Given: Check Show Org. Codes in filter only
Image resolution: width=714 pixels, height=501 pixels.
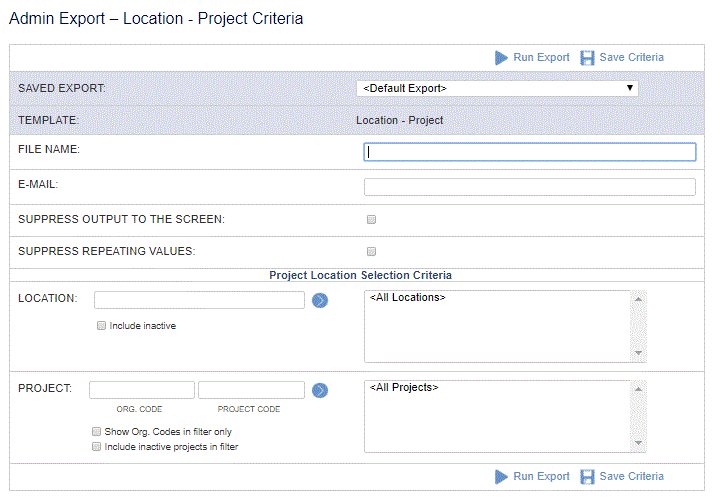Looking at the screenshot, I should (97, 431).
